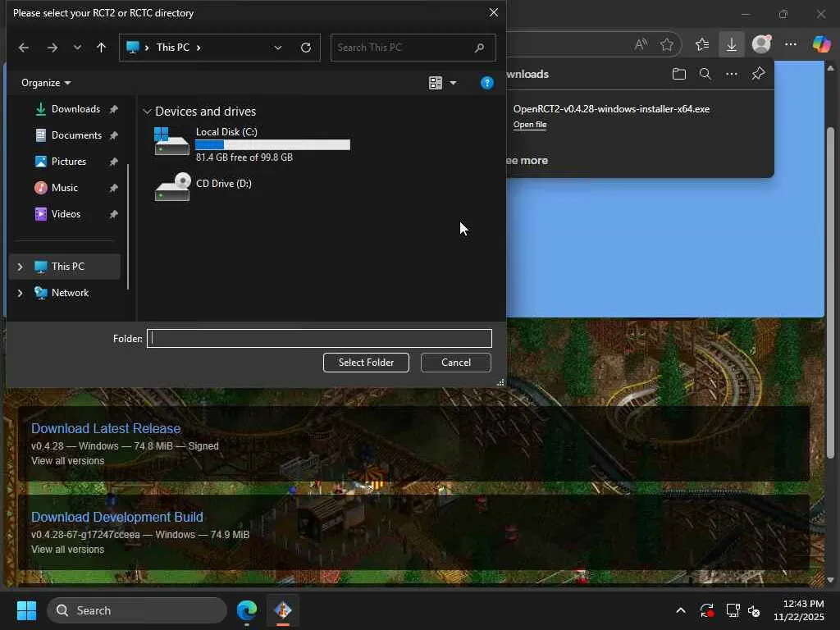This screenshot has height=630, width=840.
Task: Open Documents in the navigation pane
Action: pyautogui.click(x=76, y=135)
